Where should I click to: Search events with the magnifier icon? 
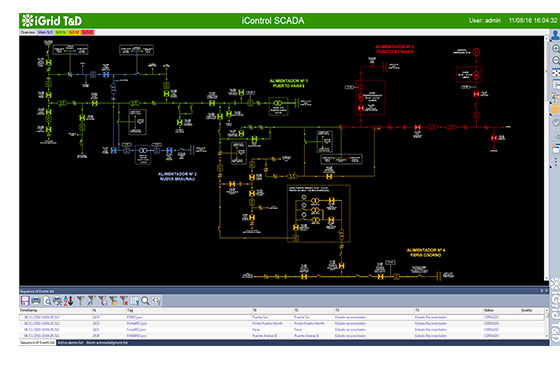(145, 301)
